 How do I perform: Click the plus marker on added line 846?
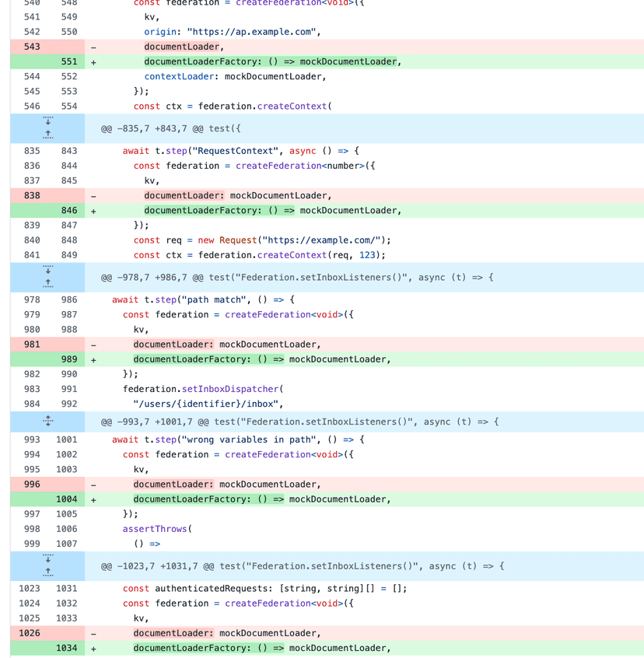(x=93, y=211)
